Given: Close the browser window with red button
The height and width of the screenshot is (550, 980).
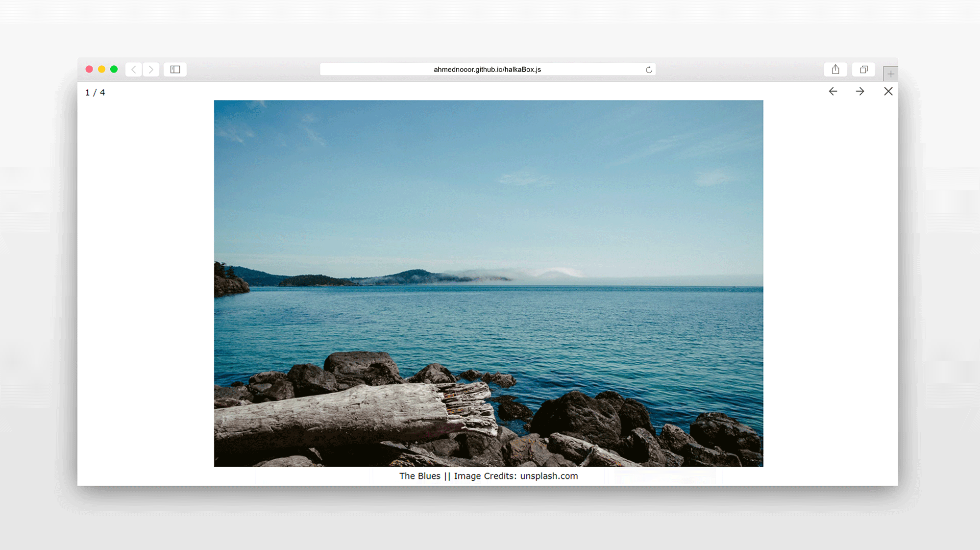Looking at the screenshot, I should (89, 69).
